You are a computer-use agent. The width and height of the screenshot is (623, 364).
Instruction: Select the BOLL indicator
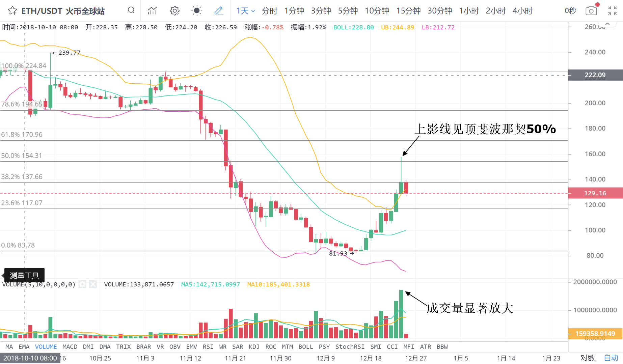306,346
